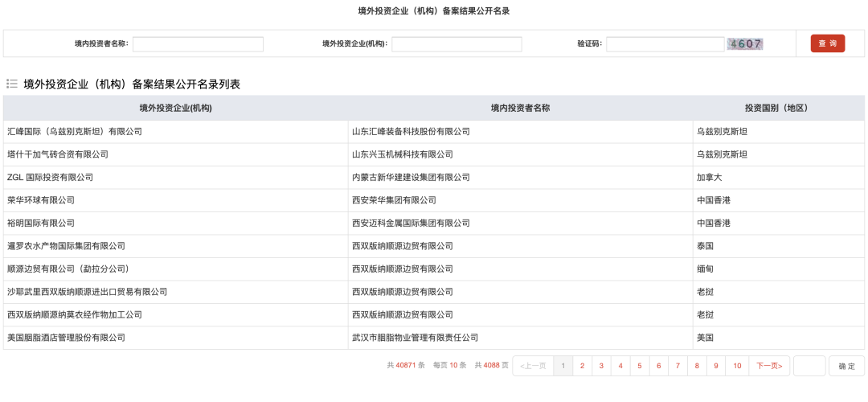The image size is (868, 402).
Task: Click 西安荣华集团有限公司 investor cell
Action: click(520, 200)
